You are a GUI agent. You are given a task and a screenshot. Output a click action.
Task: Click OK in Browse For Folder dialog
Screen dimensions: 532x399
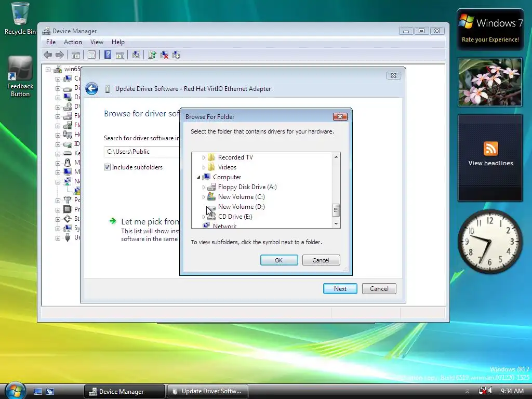pos(279,260)
